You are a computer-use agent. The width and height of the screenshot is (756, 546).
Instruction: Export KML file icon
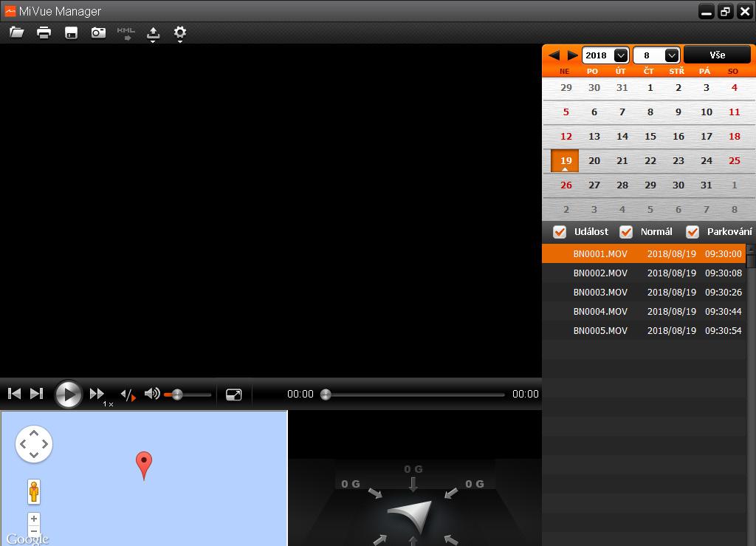pyautogui.click(x=126, y=33)
